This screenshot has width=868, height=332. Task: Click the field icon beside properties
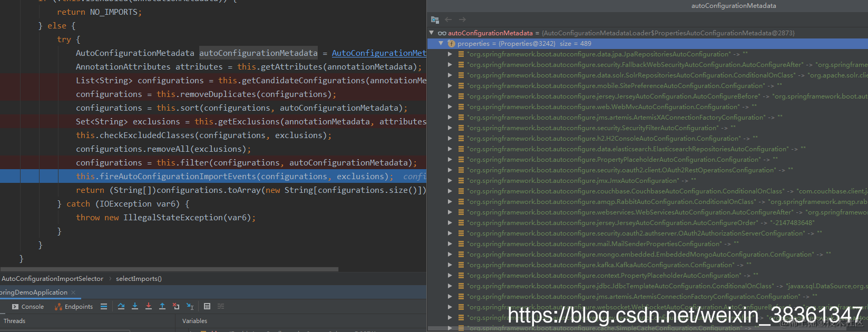(x=451, y=44)
